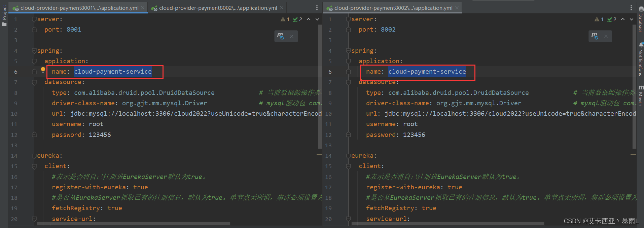Click horizontal scrollbar of port 8001 editor

pyautogui.click(x=134, y=224)
